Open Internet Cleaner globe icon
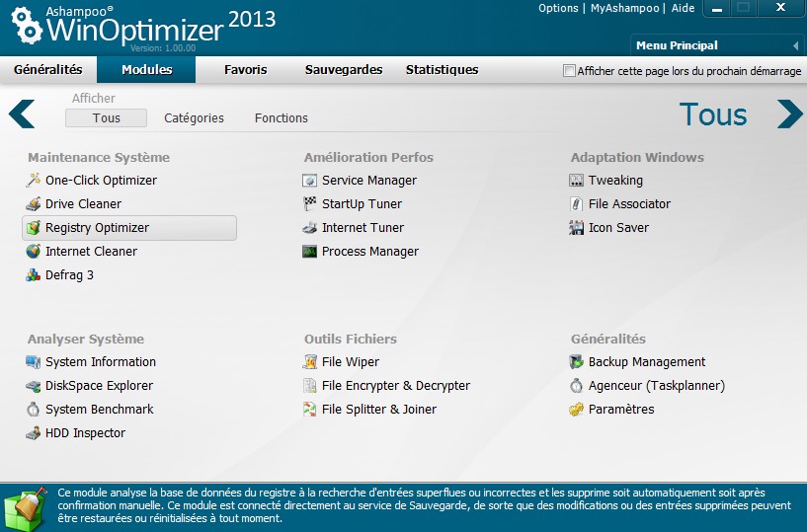The width and height of the screenshot is (807, 532). click(34, 251)
